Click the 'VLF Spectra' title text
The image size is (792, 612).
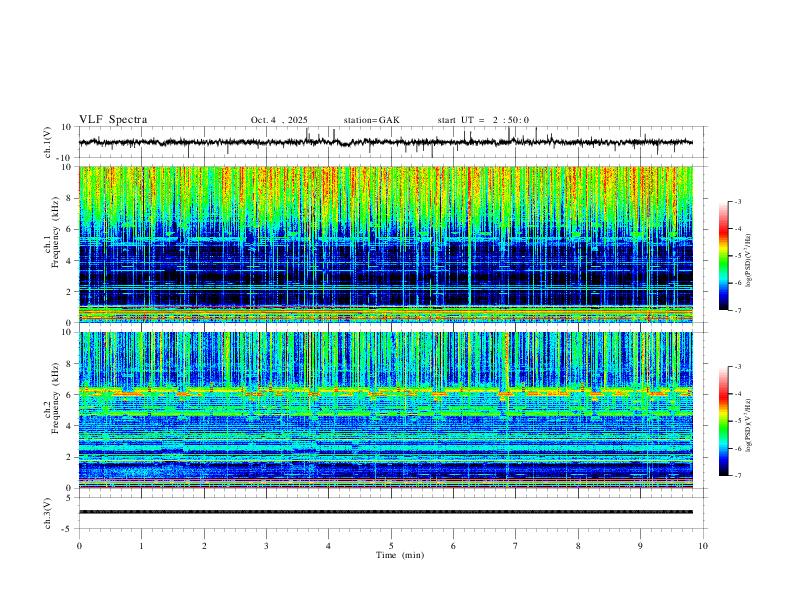(113, 120)
